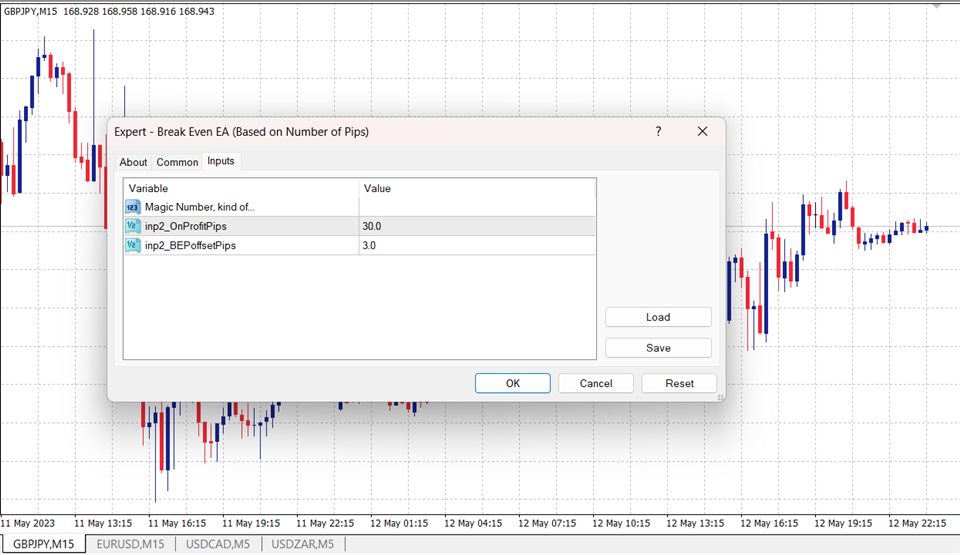Click the empty Magic Number value cell

point(476,207)
